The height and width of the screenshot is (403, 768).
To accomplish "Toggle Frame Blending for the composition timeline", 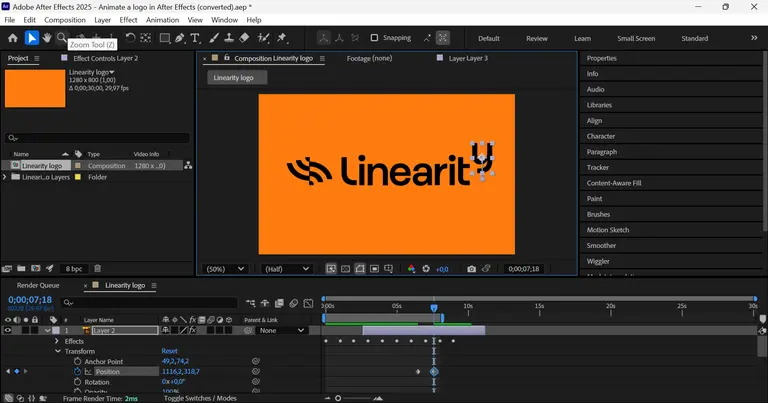I will 279,303.
